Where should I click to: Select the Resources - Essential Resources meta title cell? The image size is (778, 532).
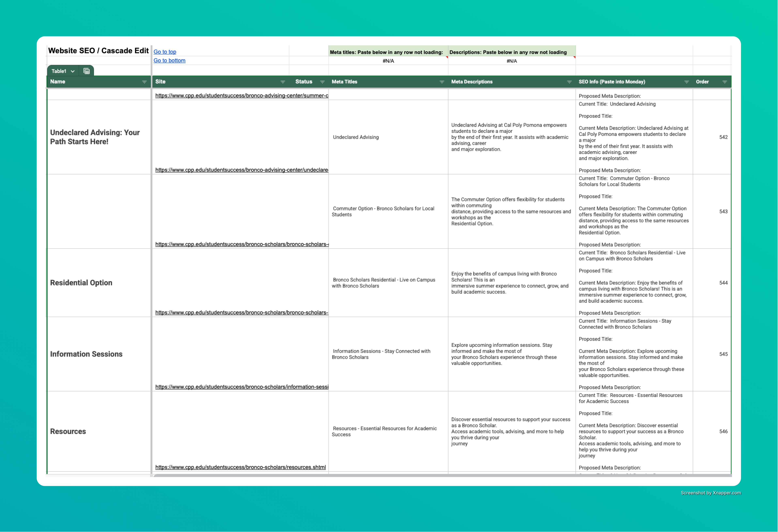click(x=388, y=431)
